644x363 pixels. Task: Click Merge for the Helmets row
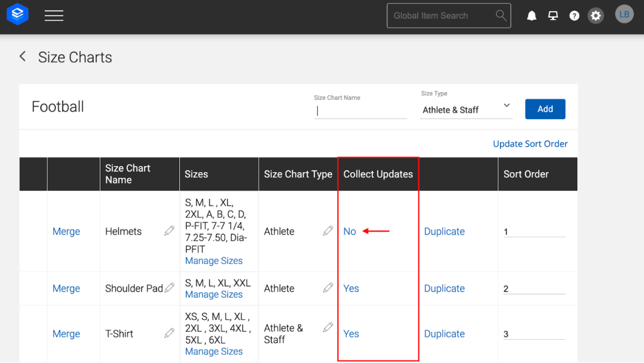[66, 231]
